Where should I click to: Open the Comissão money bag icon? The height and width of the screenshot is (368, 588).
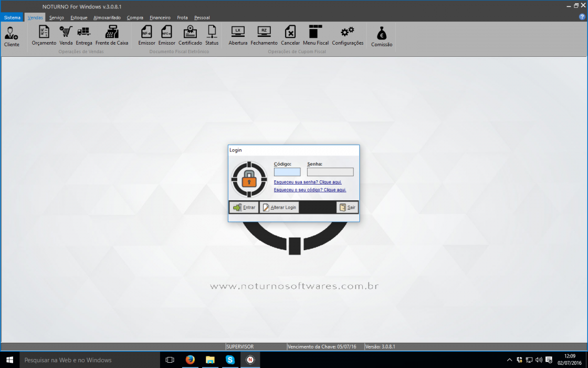pyautogui.click(x=382, y=36)
